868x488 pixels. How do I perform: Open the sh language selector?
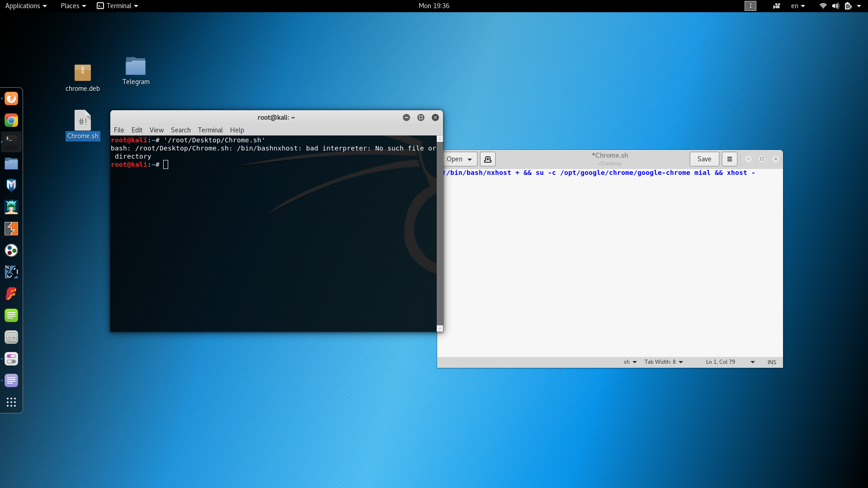(630, 362)
